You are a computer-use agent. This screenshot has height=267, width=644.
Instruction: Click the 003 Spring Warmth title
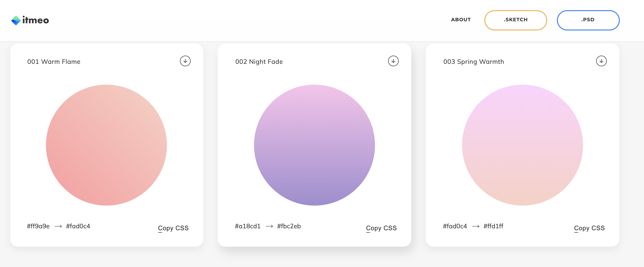pyautogui.click(x=473, y=62)
